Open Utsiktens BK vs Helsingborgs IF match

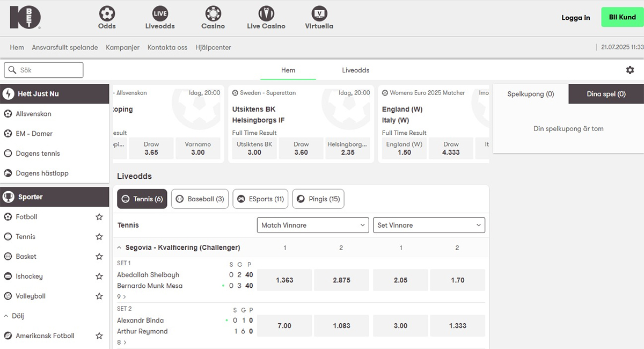259,115
